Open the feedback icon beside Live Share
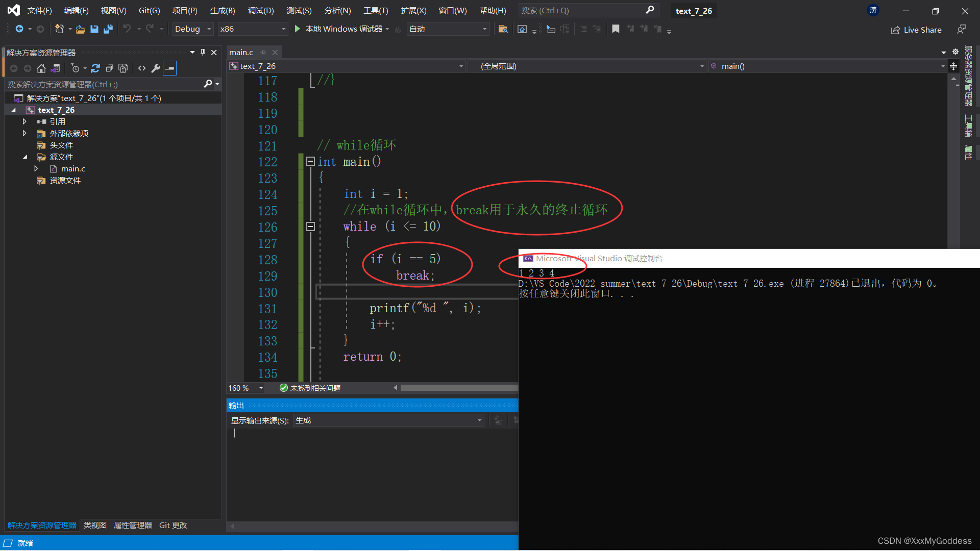Screen dimensions: 980x551 tap(962, 30)
